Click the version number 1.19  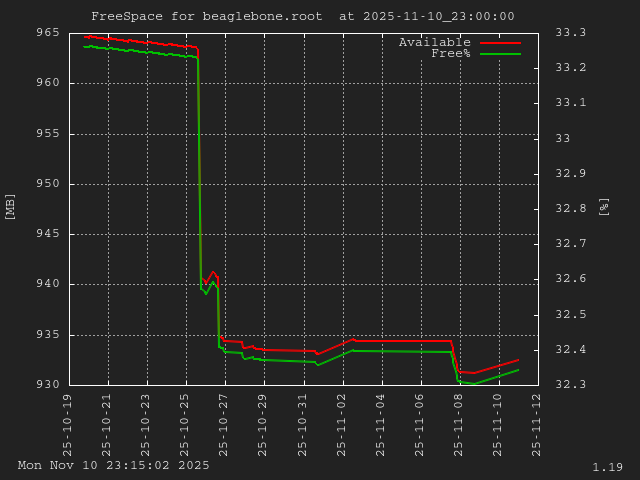tap(607, 467)
